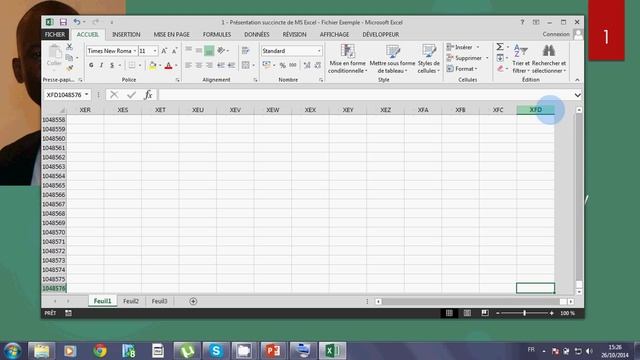The image size is (640, 360).
Task: Click Connexion sign-in link
Action: pos(556,34)
